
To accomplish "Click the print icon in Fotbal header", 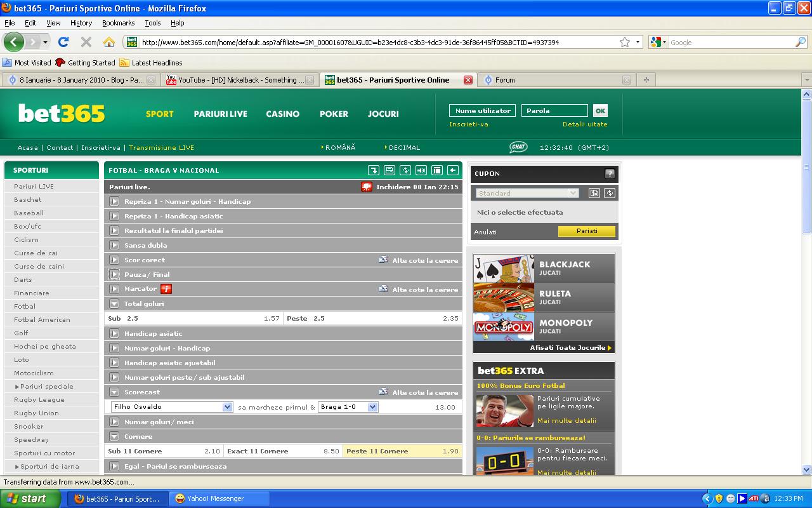I will tap(390, 170).
